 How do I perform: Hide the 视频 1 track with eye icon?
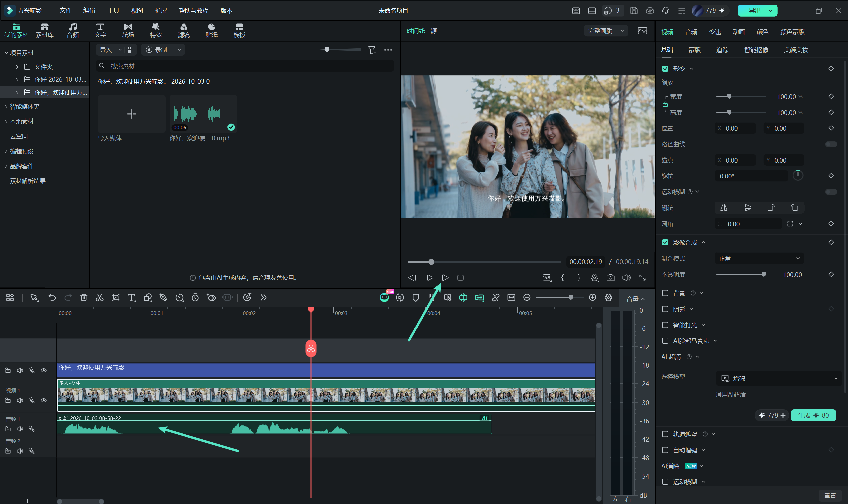coord(44,400)
